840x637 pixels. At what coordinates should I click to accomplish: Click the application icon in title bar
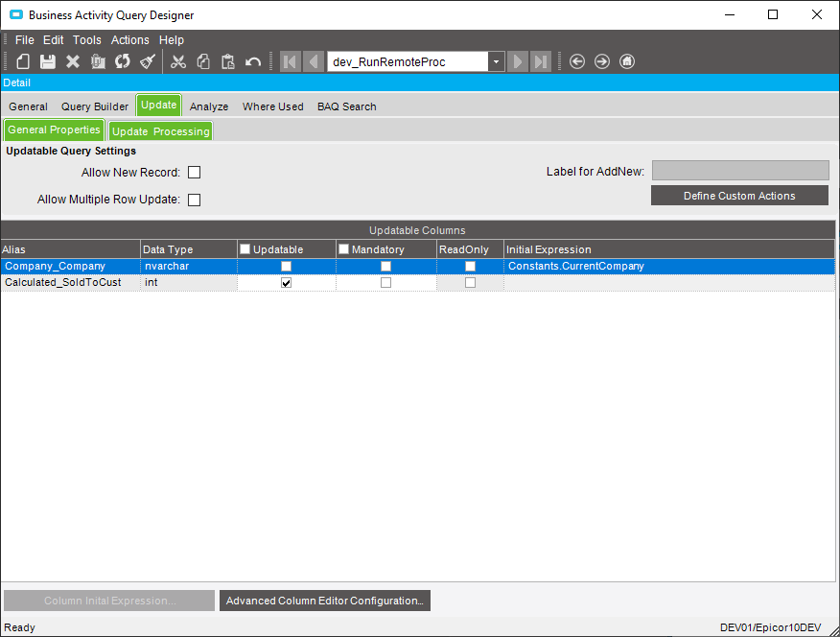pos(16,15)
